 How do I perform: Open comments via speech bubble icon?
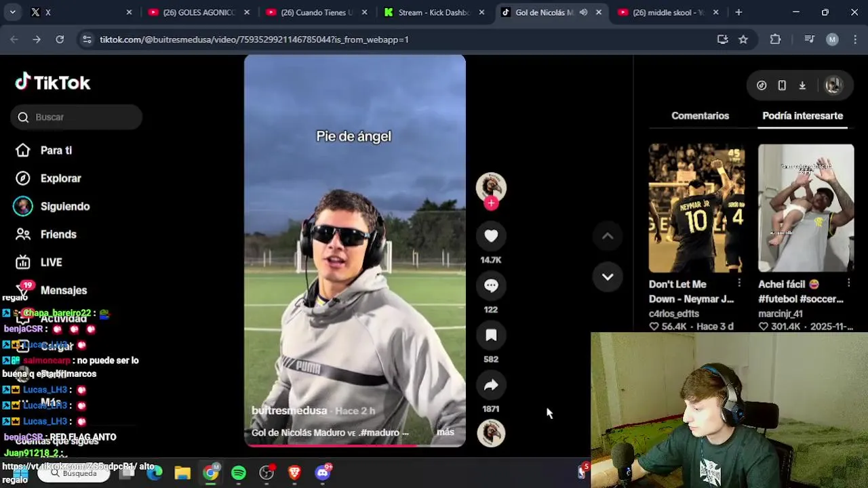click(x=491, y=285)
